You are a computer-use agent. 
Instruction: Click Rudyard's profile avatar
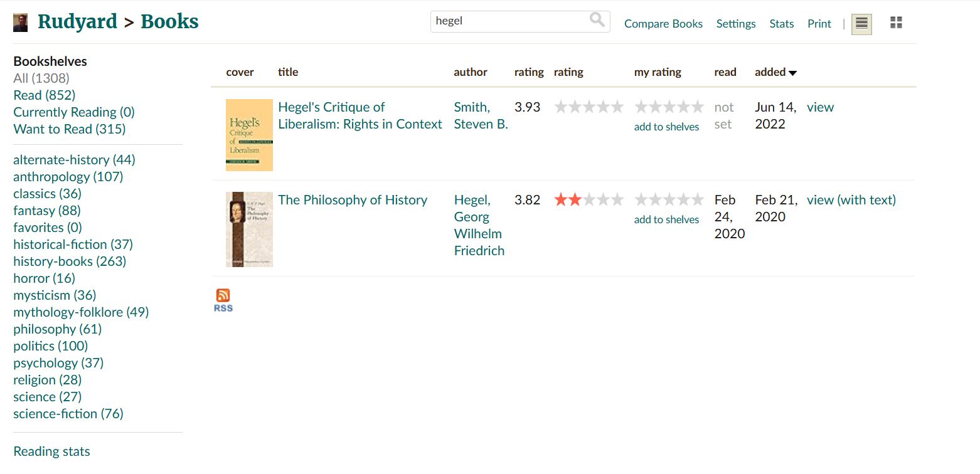[20, 23]
